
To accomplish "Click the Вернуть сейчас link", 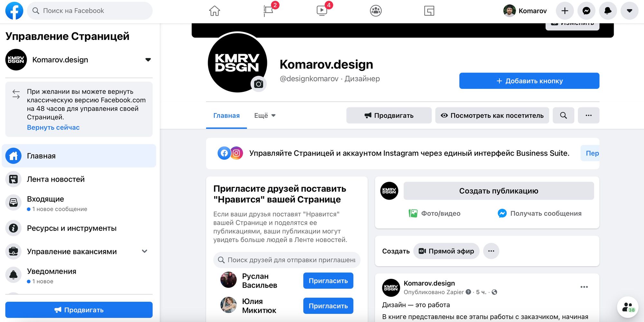I will pos(53,128).
